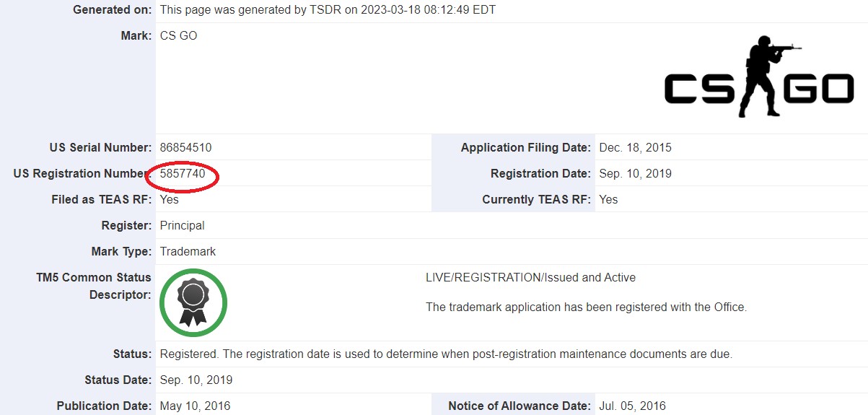Viewport: 868px width, 415px height.
Task: Click the Application Filing Date value
Action: point(635,148)
